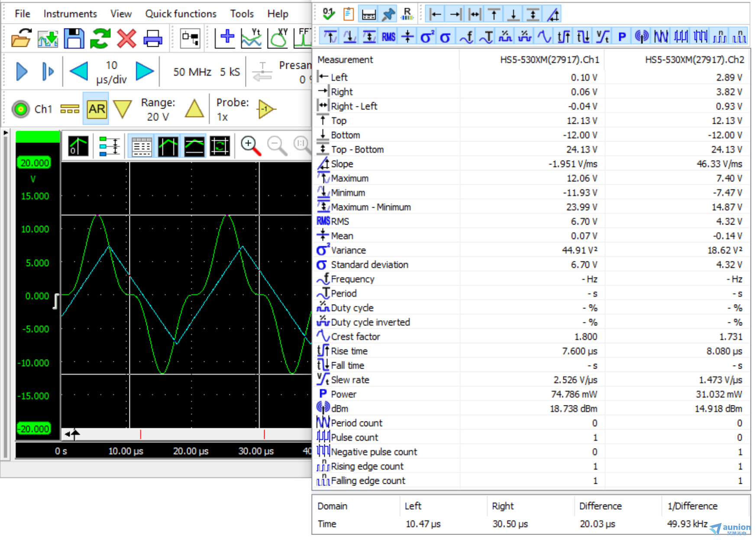This screenshot has width=756, height=540.
Task: Toggle the AR auto-range button
Action: [96, 109]
